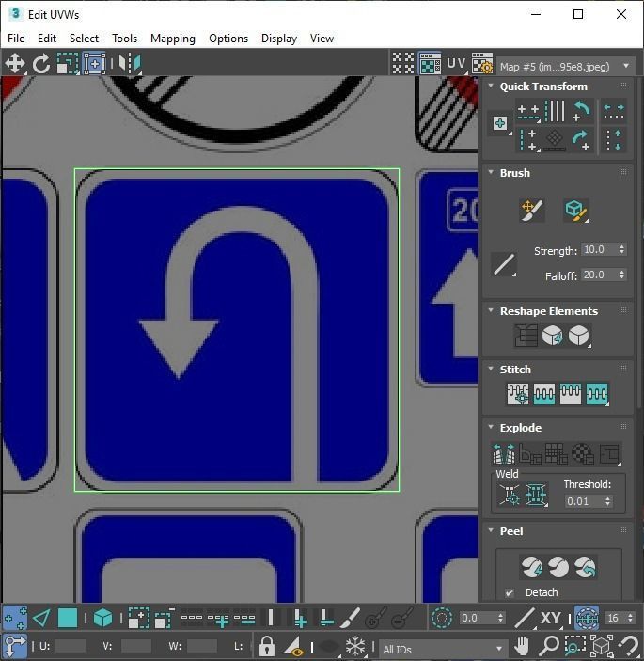This screenshot has width=644, height=661.
Task: Click the Quick Peel icon
Action: coord(532,567)
